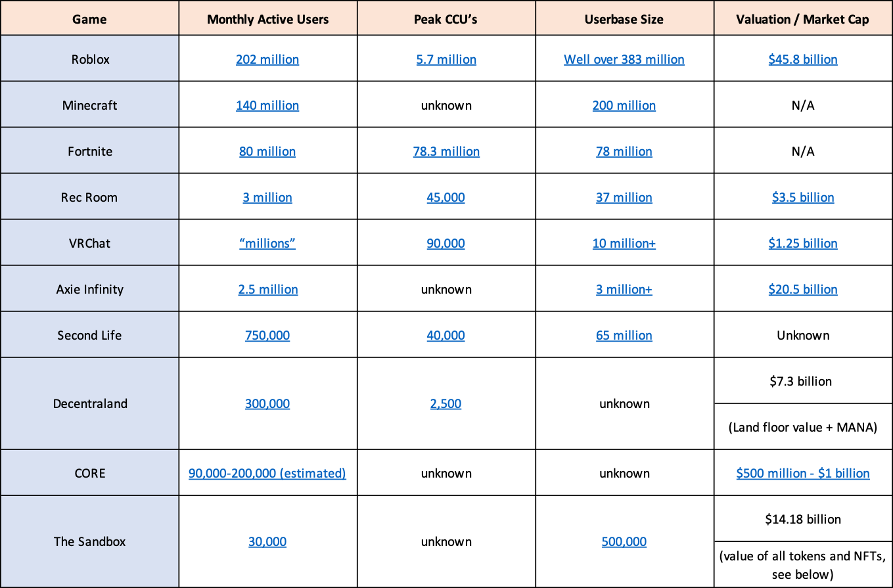Screen dimensions: 893x588
Task: Follow the 65 million userbase link
Action: [624, 335]
